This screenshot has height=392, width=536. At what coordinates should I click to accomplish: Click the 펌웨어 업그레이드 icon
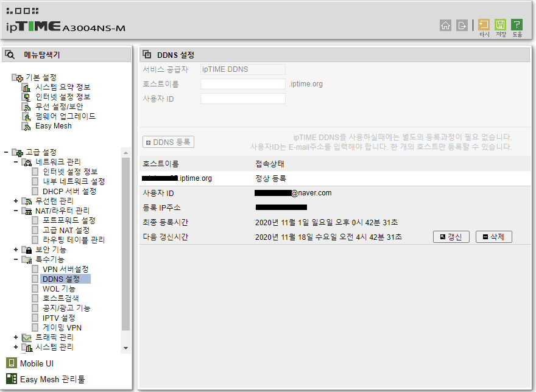[26, 116]
